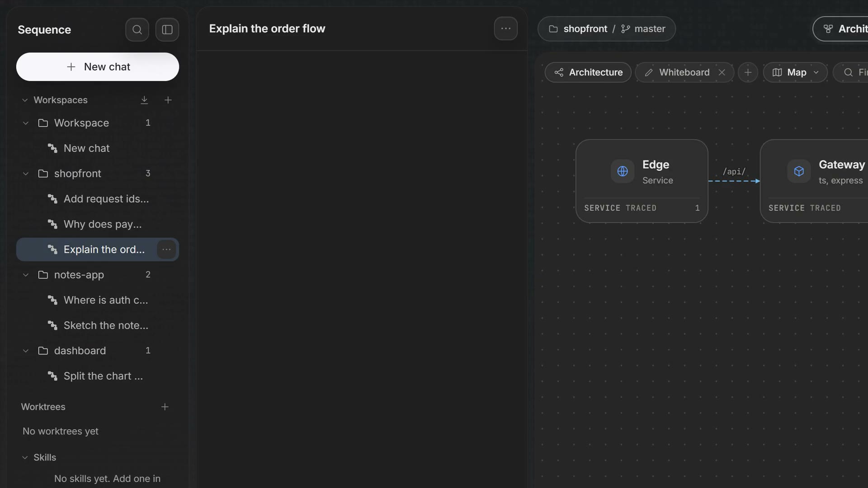Click the 'No worktrees yet' text
Screen dimensions: 868x488
[x=61, y=431]
